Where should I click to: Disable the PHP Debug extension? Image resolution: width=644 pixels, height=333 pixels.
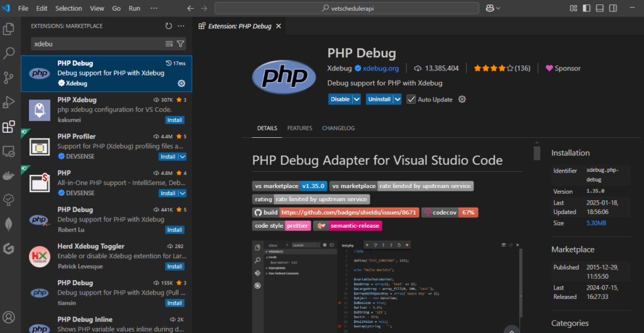pos(340,99)
